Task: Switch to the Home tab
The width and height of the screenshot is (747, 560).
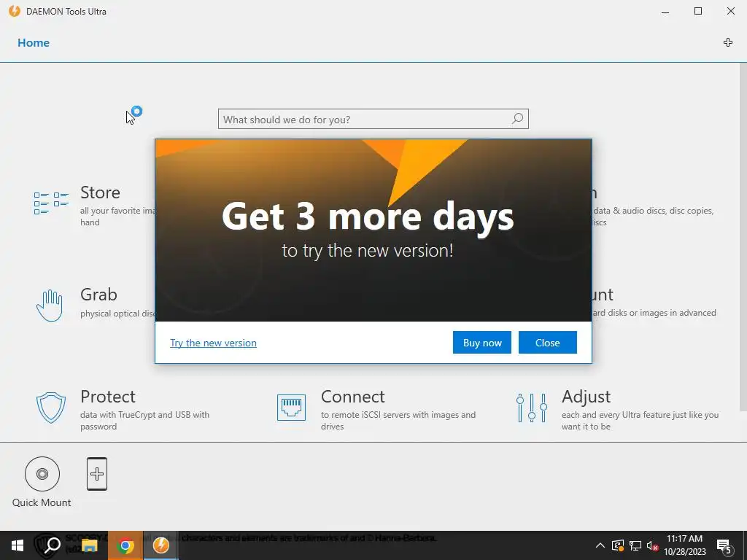Action: pyautogui.click(x=34, y=43)
